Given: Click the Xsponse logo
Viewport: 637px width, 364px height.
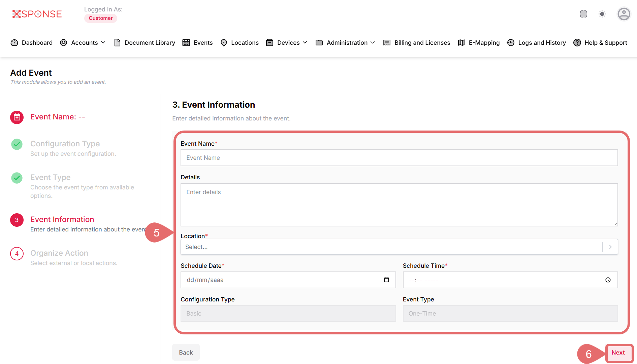Looking at the screenshot, I should [37, 14].
